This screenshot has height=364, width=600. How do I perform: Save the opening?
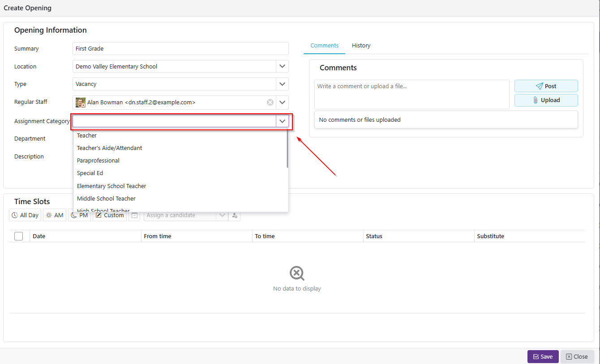pos(543,356)
